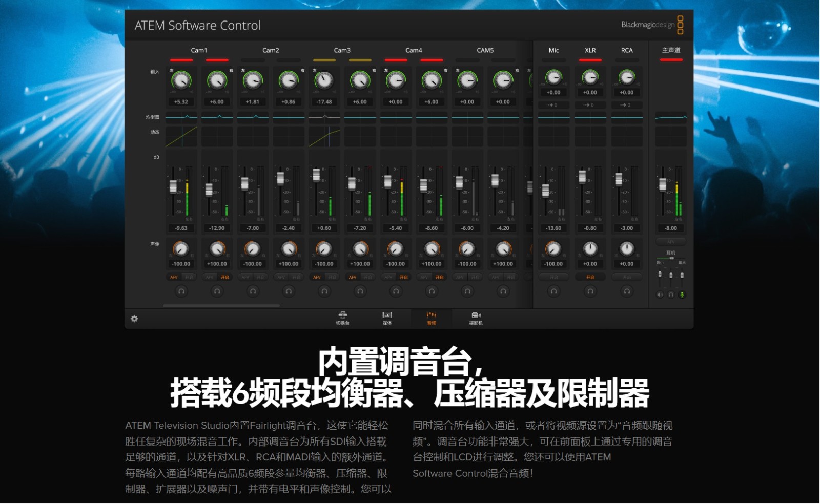Image resolution: width=820 pixels, height=504 pixels.
Task: Click the Cam1 channel label
Action: [x=199, y=50]
